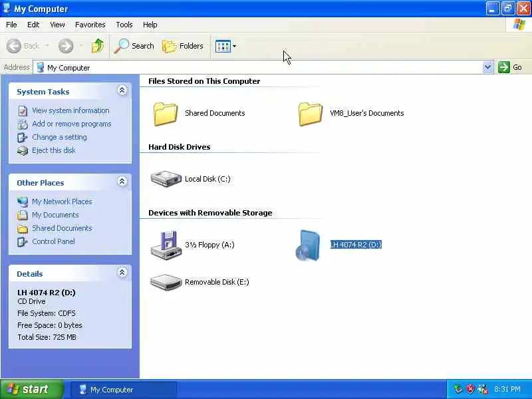Click the Search magnifier toolbar button
The width and height of the screenshot is (532, 399).
(134, 46)
